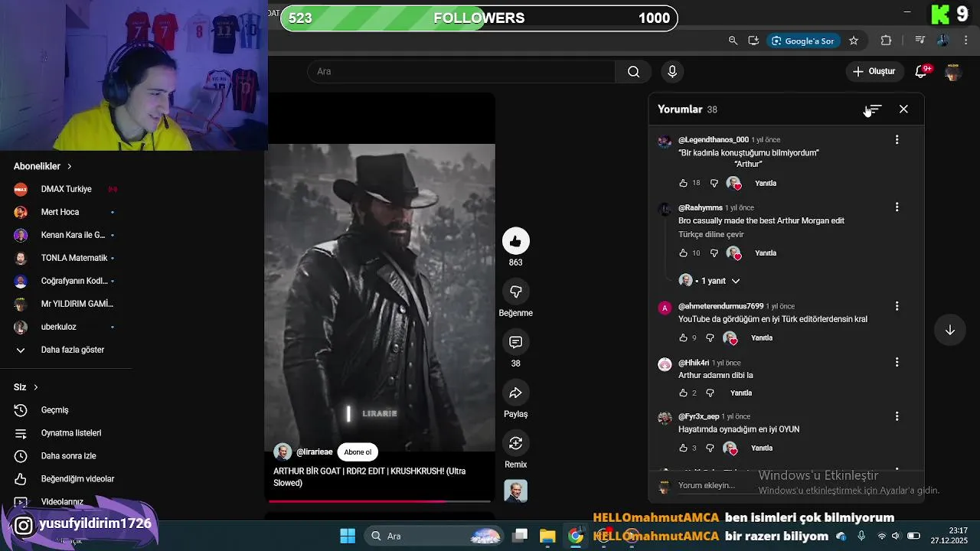Open the sound thumbnail below Remix
The image size is (980, 551).
[x=515, y=491]
